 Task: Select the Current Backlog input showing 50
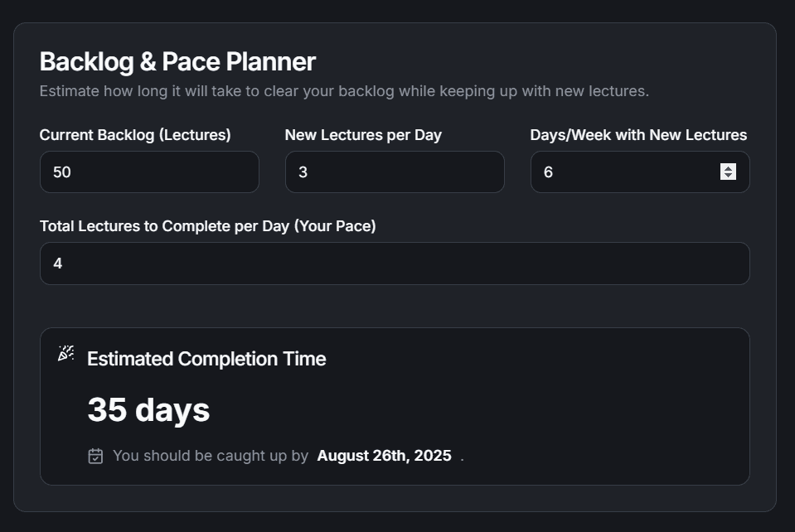149,172
